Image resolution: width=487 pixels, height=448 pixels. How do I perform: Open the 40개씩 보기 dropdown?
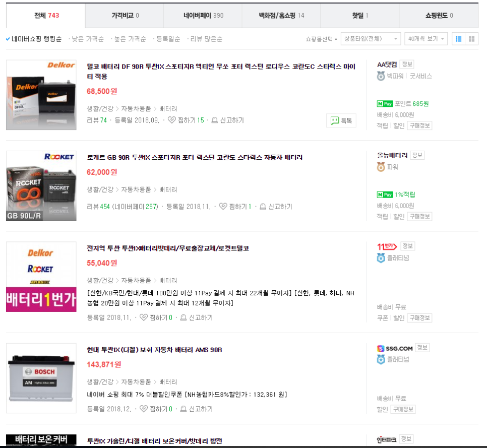click(x=426, y=39)
